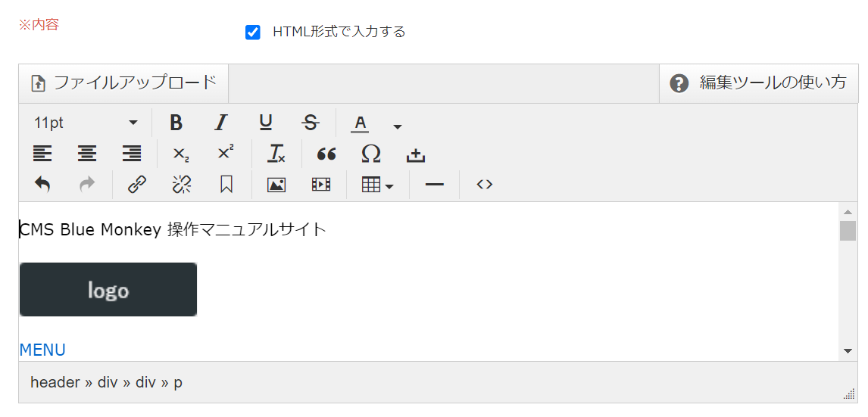Insert a blockquote
Viewport: 868px width, 417px height.
coord(326,153)
